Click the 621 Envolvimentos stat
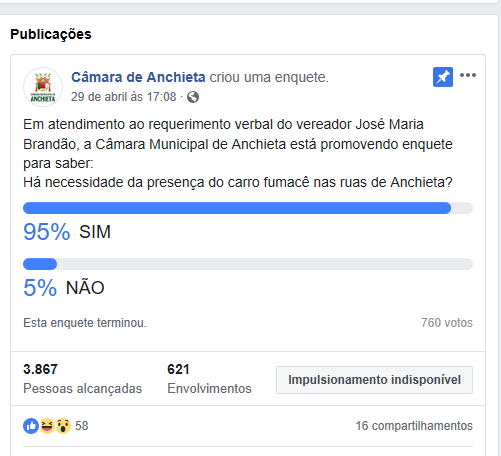This screenshot has width=501, height=456. (209, 379)
